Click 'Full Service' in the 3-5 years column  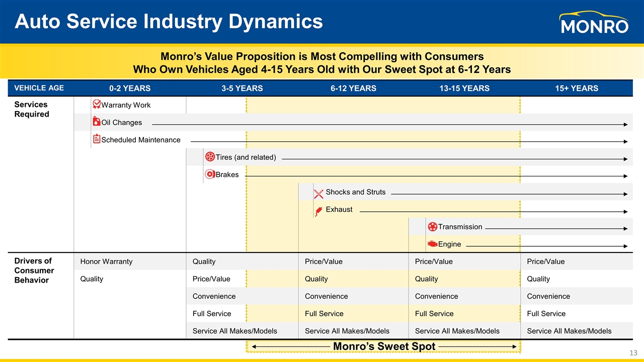(x=212, y=314)
